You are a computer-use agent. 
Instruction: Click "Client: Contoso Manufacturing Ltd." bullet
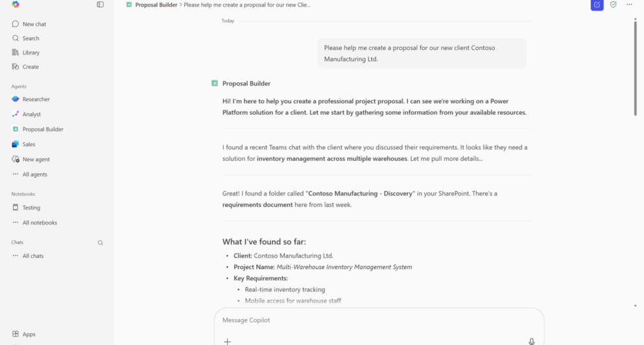[x=283, y=256]
